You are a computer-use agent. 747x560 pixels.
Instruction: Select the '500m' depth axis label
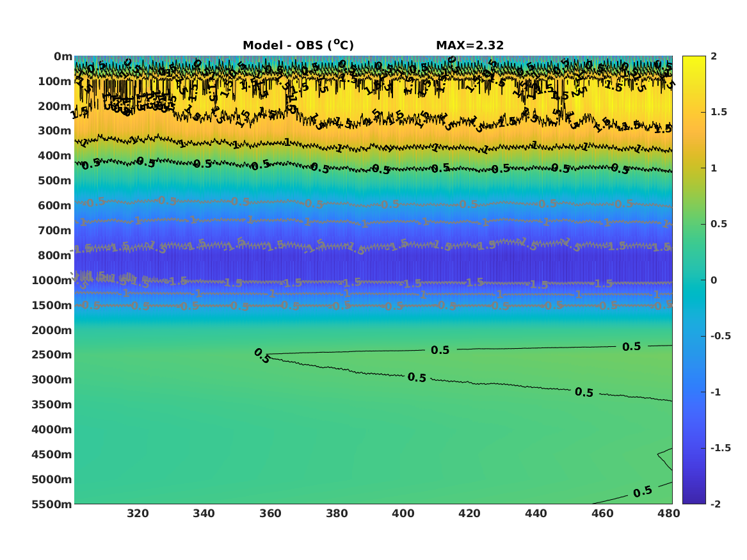55,181
